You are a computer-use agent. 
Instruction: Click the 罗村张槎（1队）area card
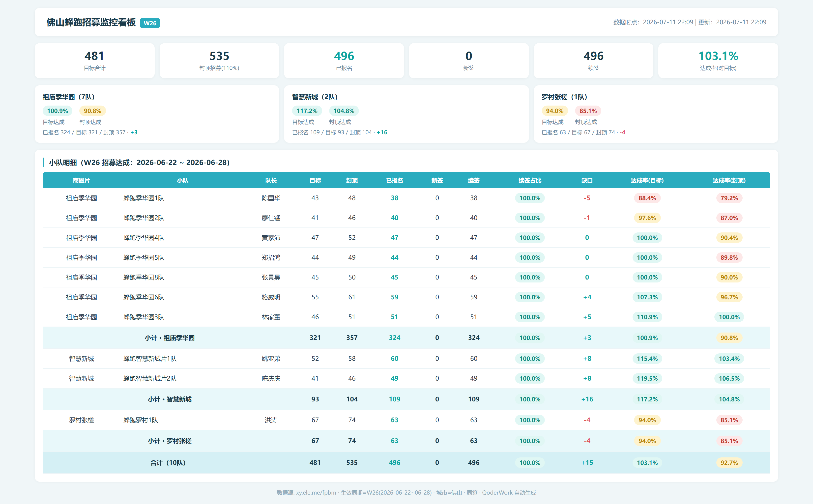[656, 114]
